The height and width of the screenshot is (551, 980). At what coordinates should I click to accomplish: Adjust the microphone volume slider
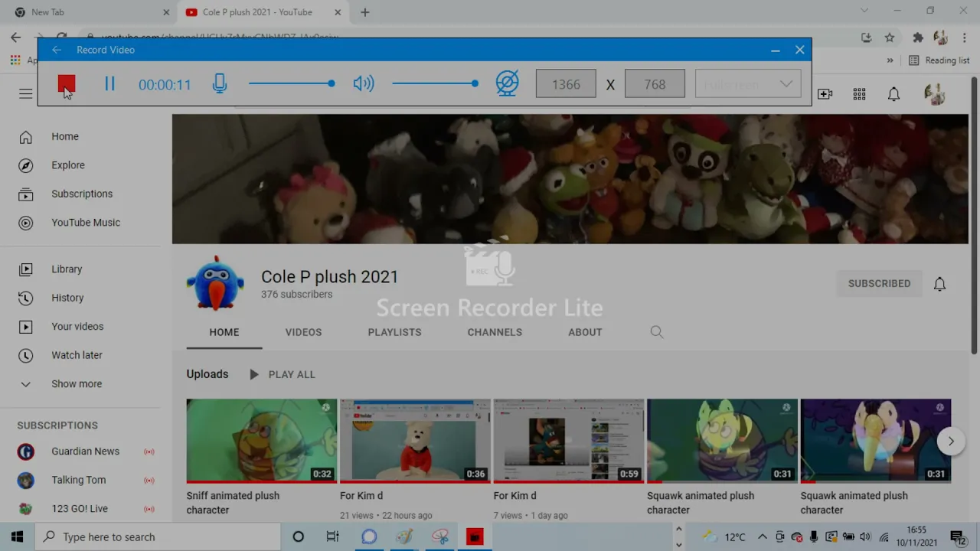tap(292, 83)
